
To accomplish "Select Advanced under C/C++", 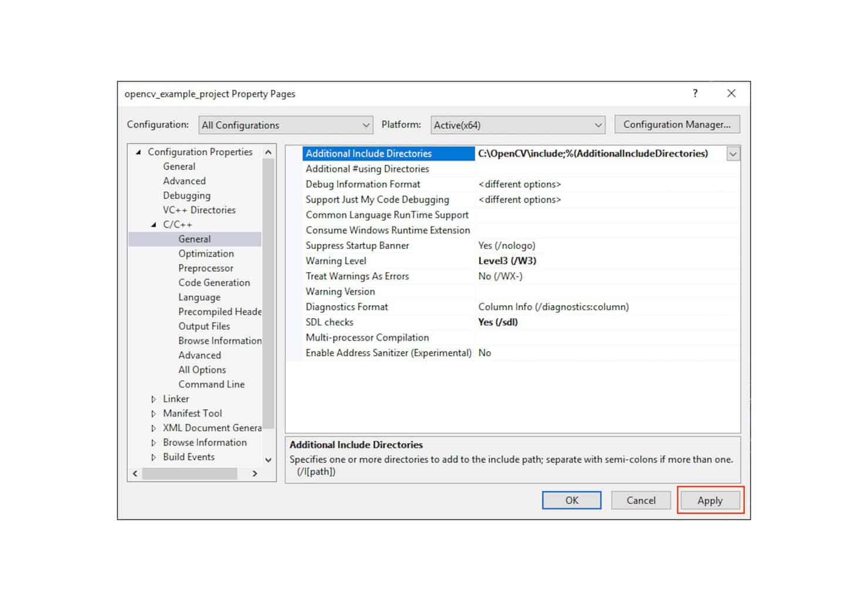I will tap(200, 355).
